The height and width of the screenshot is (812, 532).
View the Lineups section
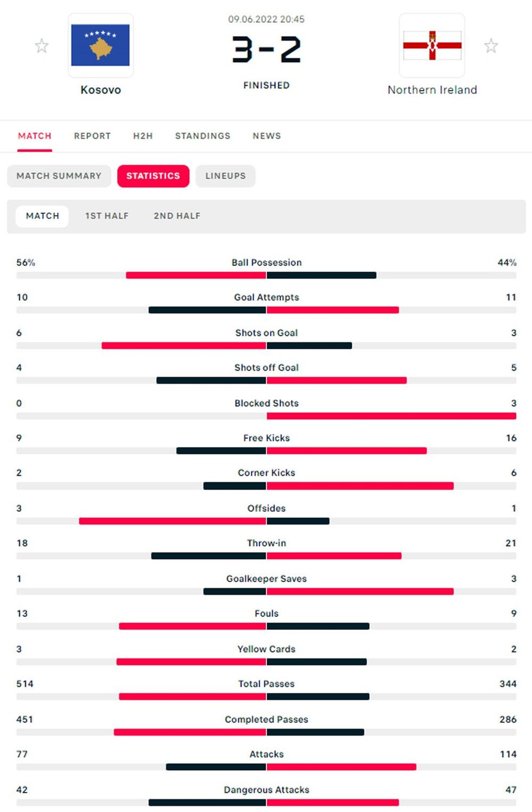click(x=225, y=176)
